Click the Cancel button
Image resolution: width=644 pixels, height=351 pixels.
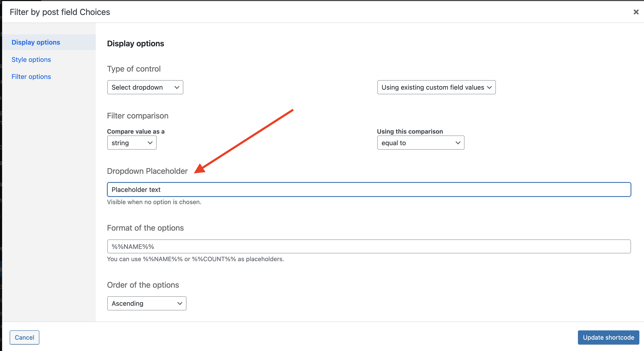click(24, 337)
